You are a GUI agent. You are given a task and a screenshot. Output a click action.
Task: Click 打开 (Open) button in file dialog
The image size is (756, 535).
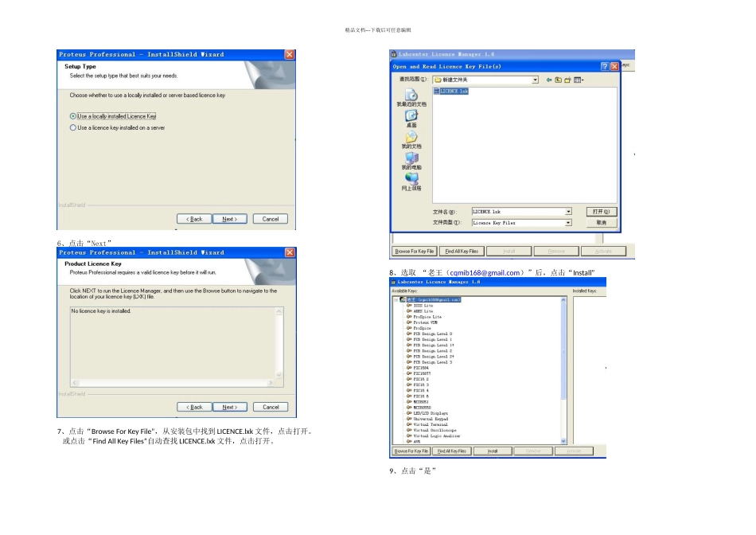click(602, 211)
